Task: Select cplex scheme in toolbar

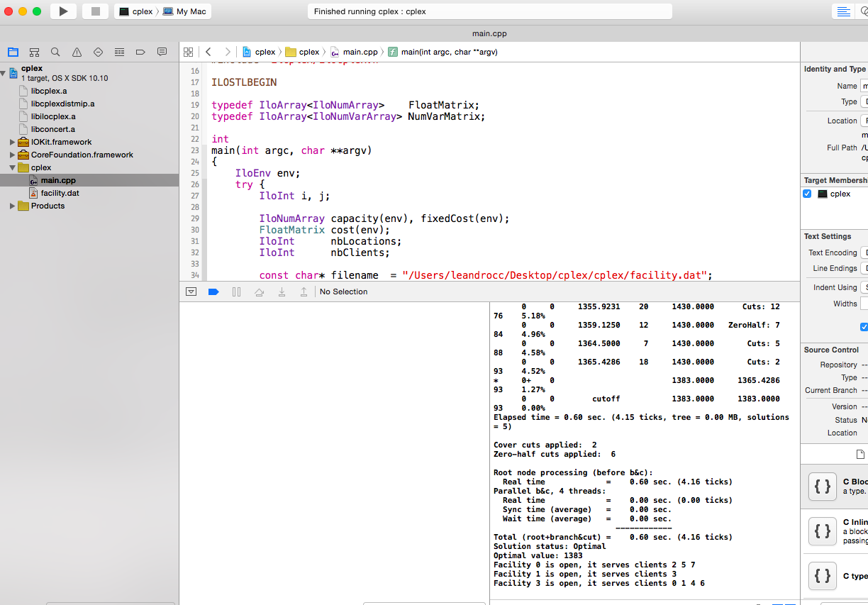Action: click(x=135, y=11)
